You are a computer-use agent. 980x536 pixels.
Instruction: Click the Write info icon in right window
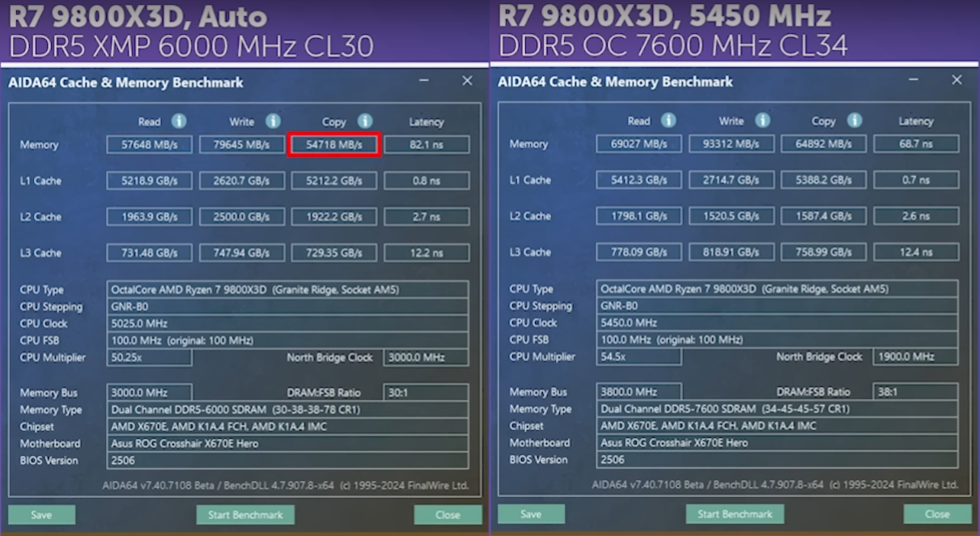tap(763, 120)
